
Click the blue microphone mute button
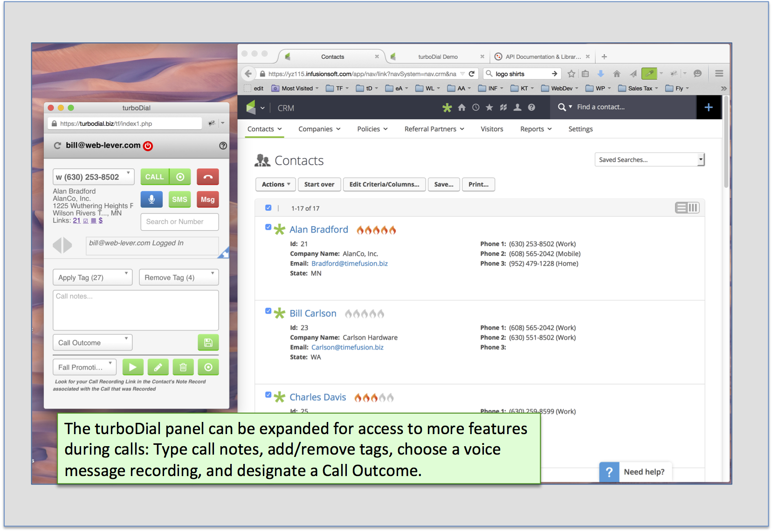point(152,200)
